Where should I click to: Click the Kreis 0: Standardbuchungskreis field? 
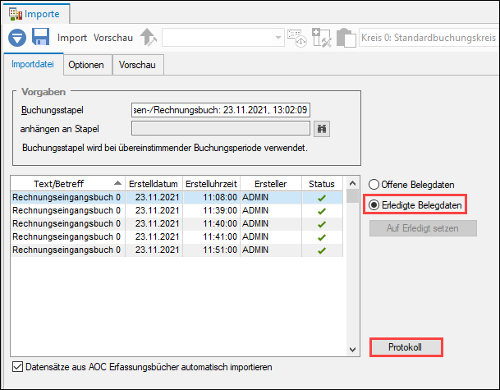429,38
